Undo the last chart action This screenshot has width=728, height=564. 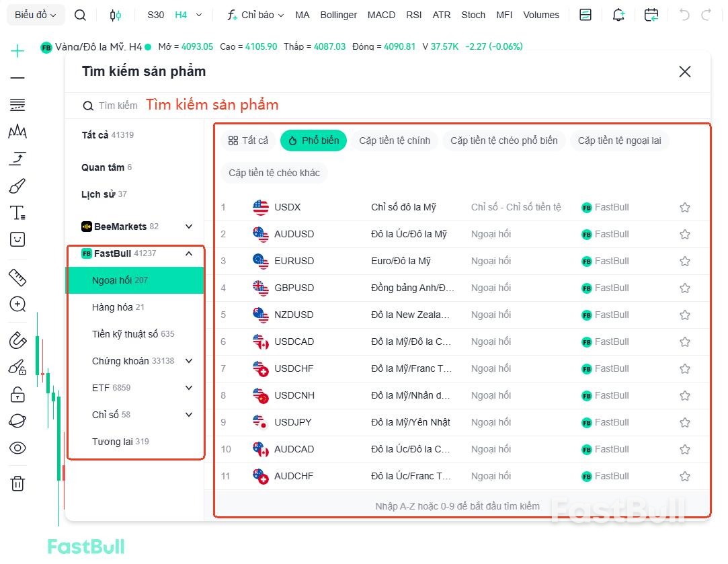684,15
